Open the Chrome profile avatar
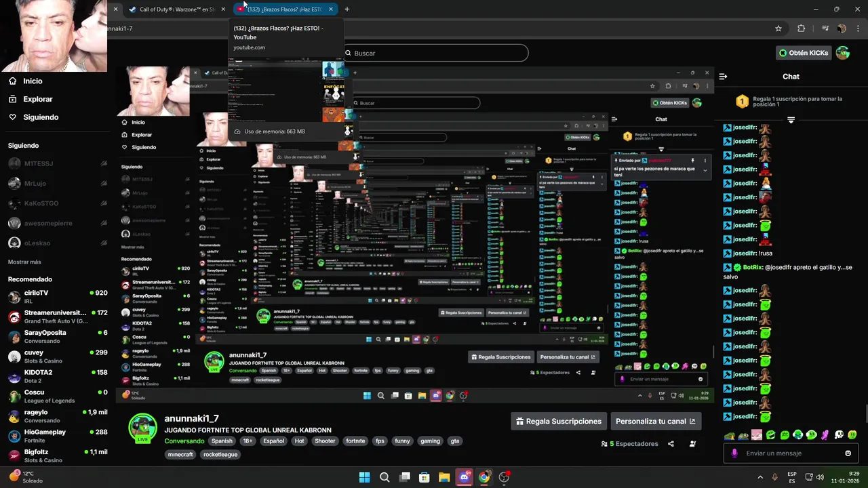Viewport: 868px width, 488px height. tap(842, 28)
